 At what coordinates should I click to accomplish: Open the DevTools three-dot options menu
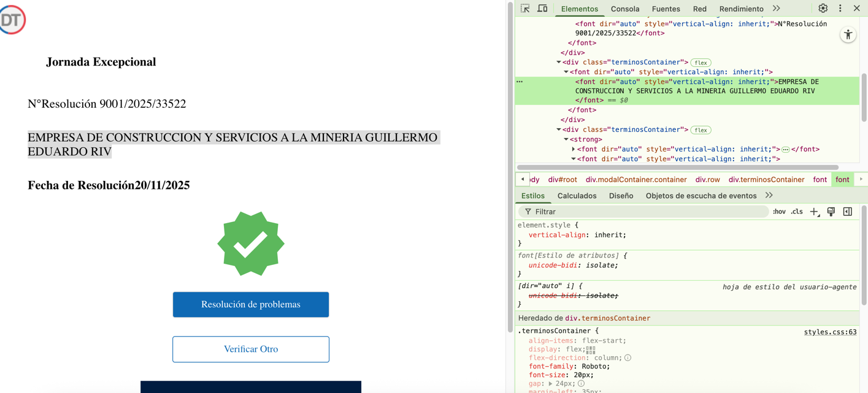coord(840,9)
